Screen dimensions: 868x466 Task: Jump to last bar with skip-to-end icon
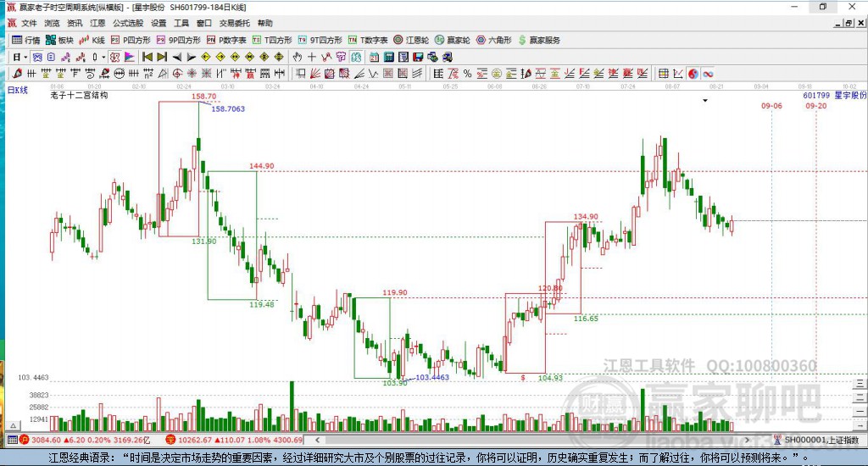(162, 57)
